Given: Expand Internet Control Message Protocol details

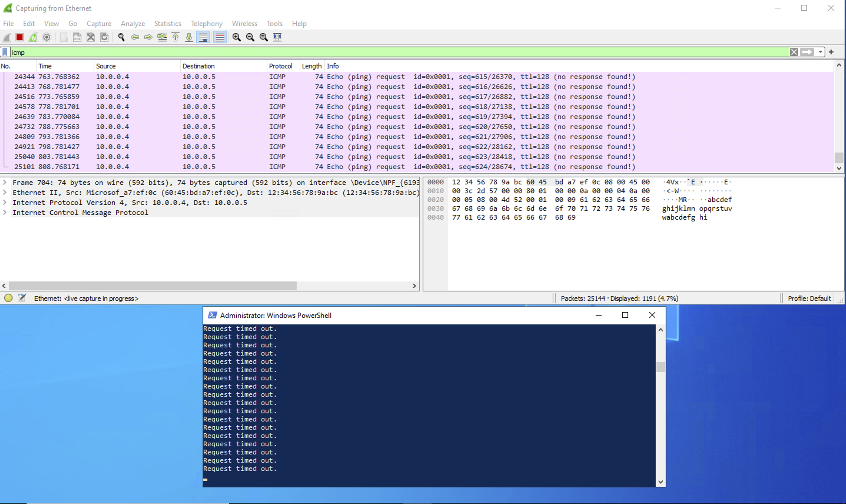Looking at the screenshot, I should tap(5, 213).
